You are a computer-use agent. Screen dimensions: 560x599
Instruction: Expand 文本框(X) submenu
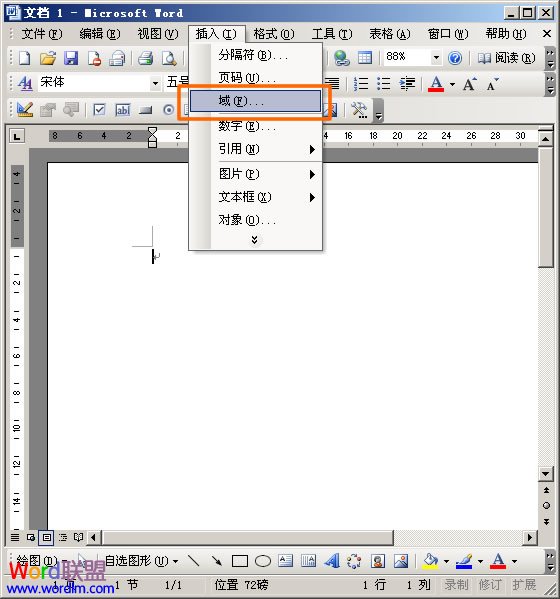256,197
